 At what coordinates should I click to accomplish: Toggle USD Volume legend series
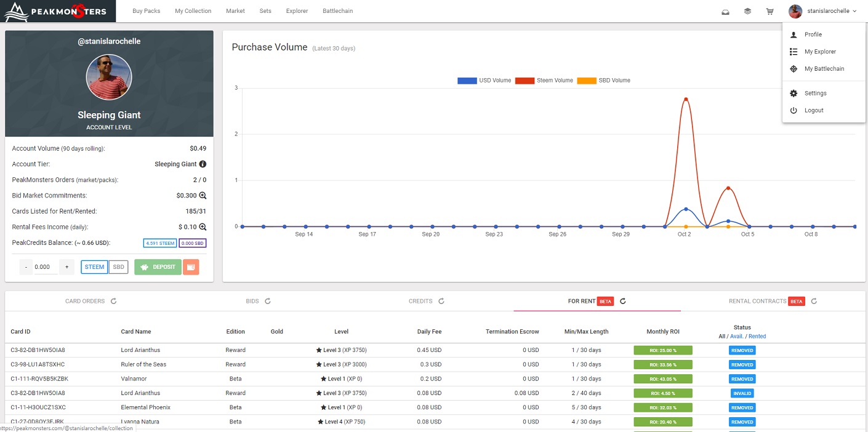tap(484, 81)
